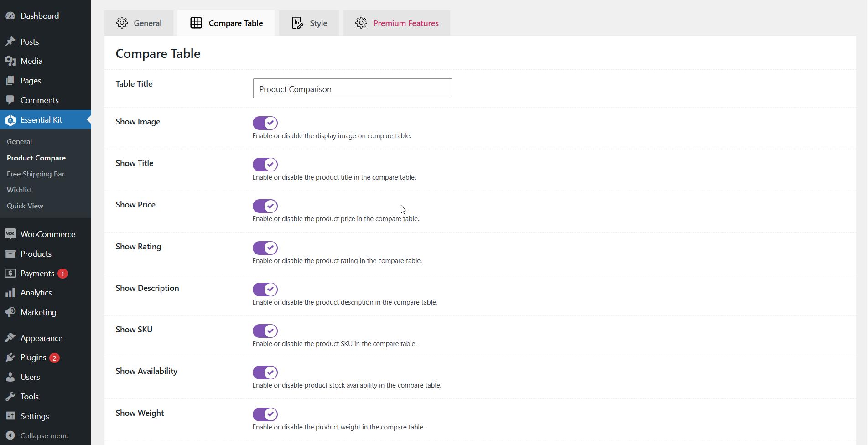Click the Media library icon

[x=10, y=61]
